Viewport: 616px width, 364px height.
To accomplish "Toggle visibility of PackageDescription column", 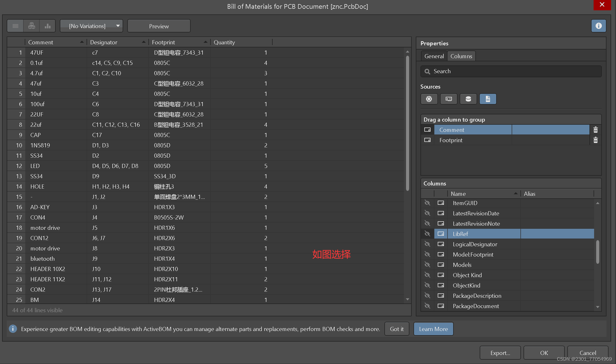I will pyautogui.click(x=427, y=296).
